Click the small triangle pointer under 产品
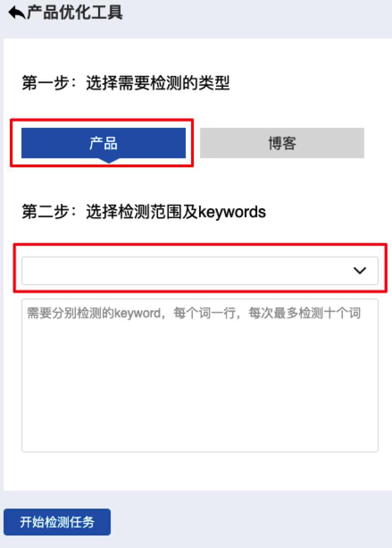The image size is (392, 548). [108, 161]
